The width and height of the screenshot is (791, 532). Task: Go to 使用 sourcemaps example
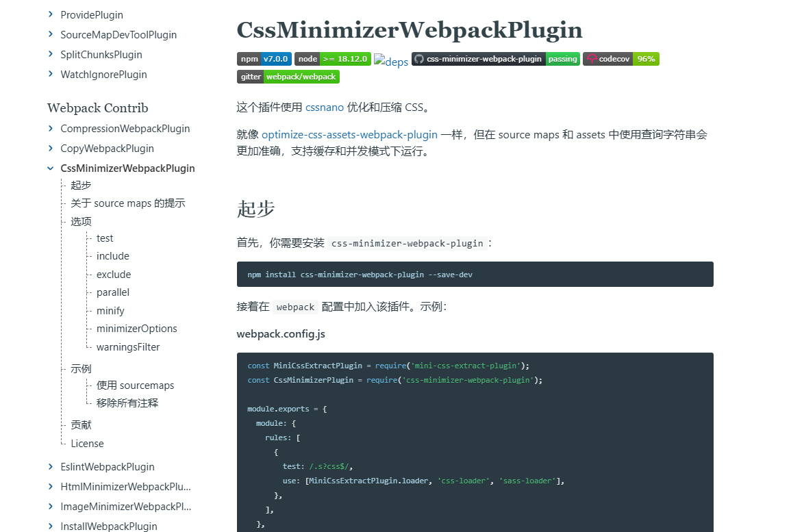(135, 385)
